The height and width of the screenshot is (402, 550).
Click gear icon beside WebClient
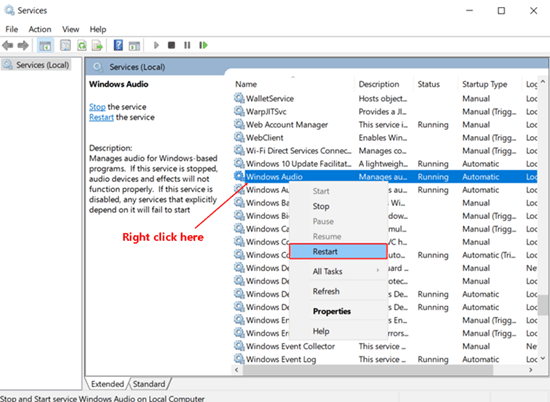(239, 137)
